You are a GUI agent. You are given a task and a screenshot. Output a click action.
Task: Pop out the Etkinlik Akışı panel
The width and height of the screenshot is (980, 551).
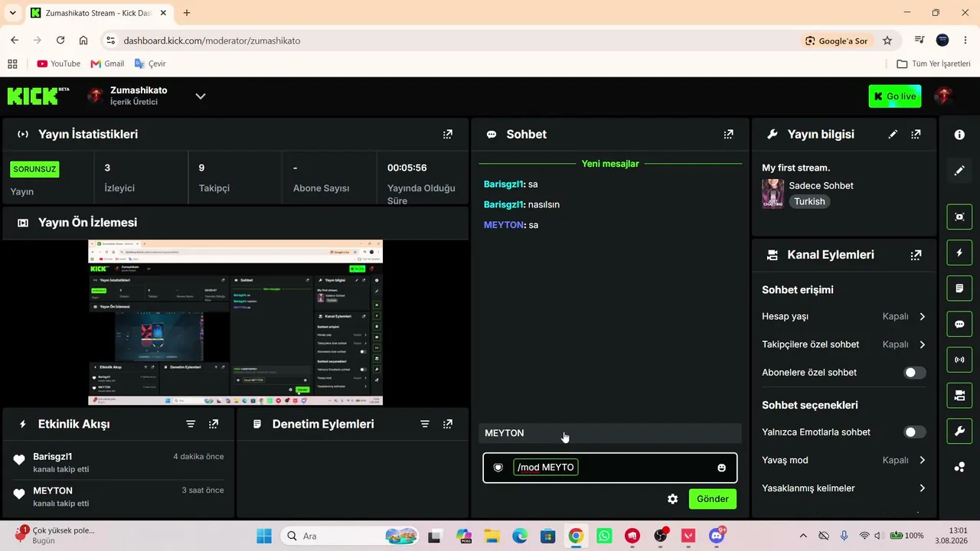pyautogui.click(x=214, y=424)
